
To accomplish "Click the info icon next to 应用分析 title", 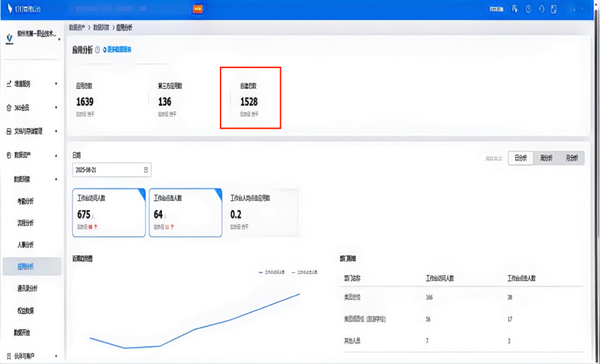I will pyautogui.click(x=98, y=50).
